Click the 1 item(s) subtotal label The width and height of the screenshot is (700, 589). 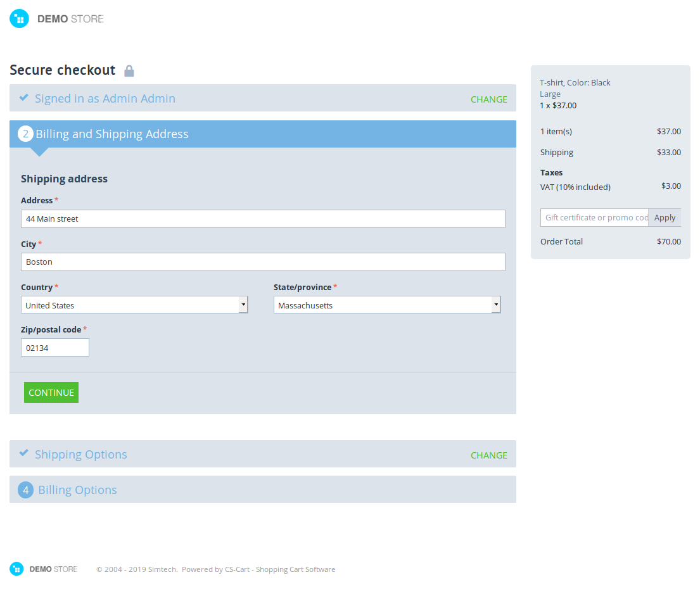[556, 131]
